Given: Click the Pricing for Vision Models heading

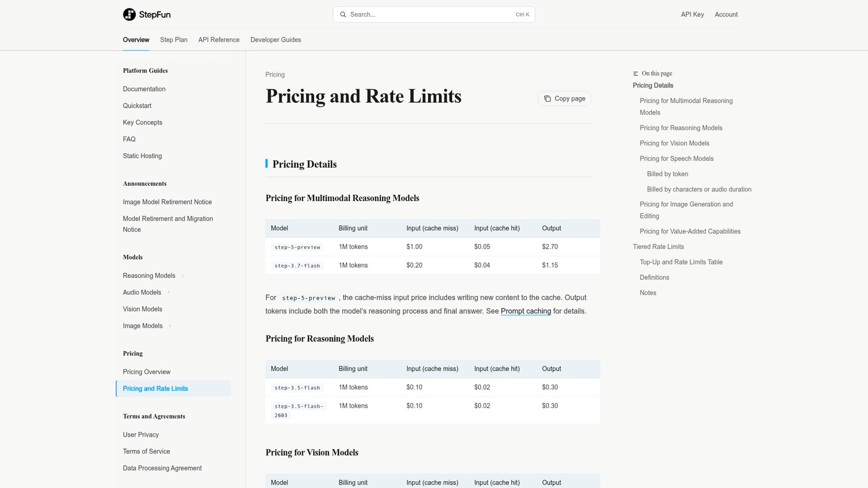Looking at the screenshot, I should pos(312,452).
